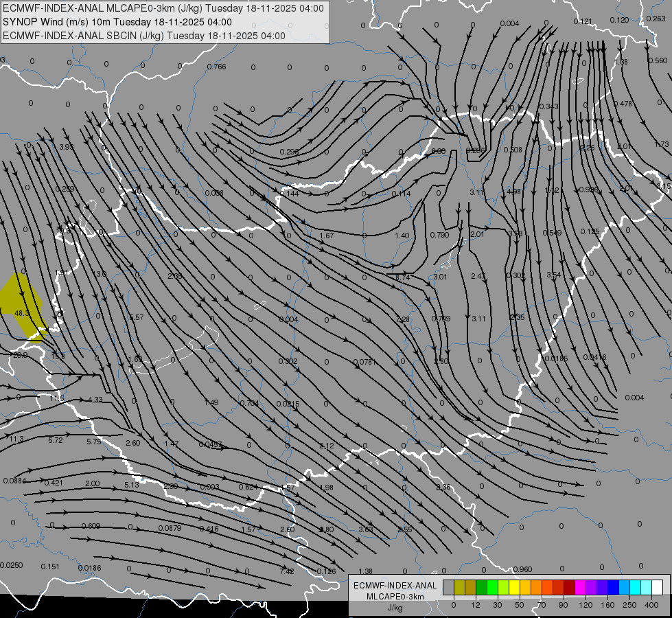The width and height of the screenshot is (672, 618).
Task: Click the legend tick label '400'
Action: point(651,605)
